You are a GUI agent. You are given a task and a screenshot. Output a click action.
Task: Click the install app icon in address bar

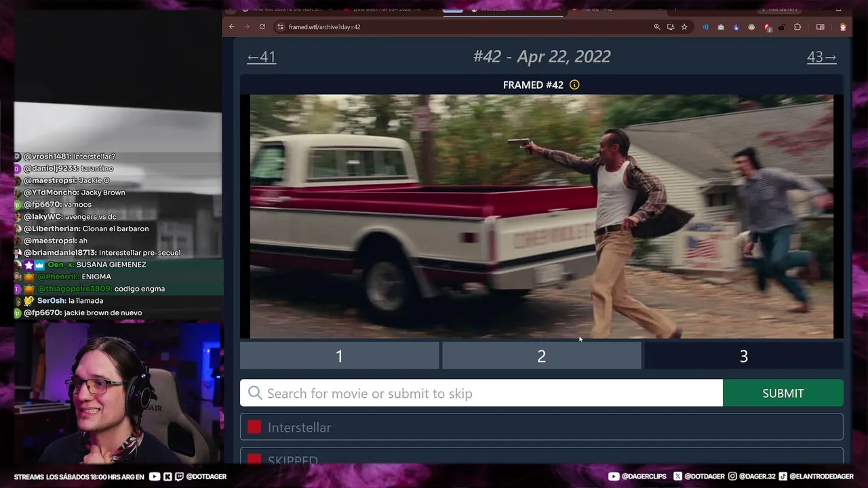point(671,27)
